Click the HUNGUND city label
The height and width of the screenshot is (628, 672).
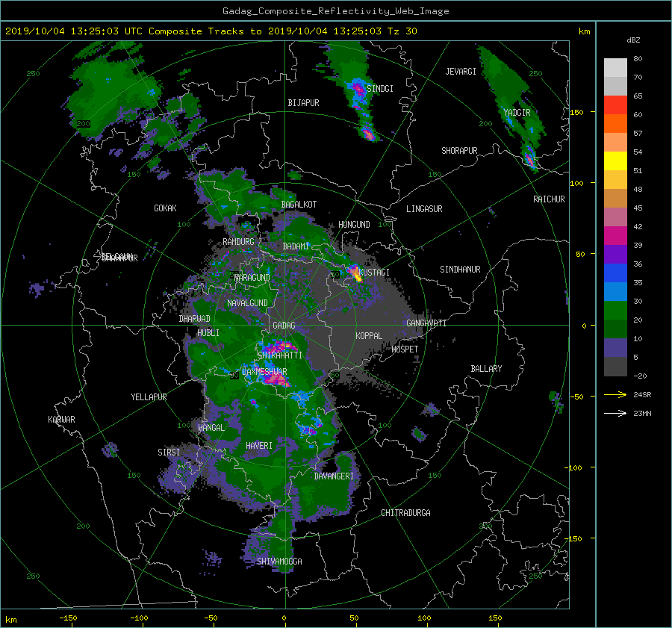coord(354,225)
